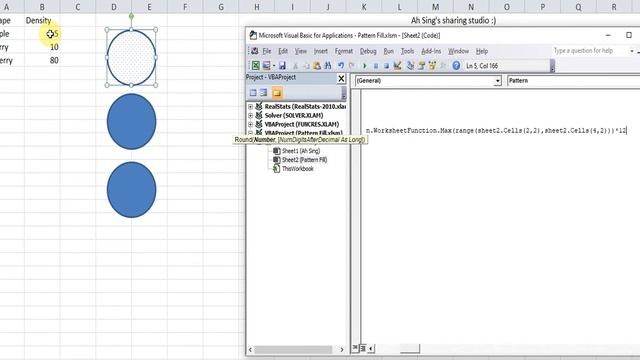Screen dimensions: 640x360
Task: Open the Properties Window icon
Action: pyautogui.click(x=421, y=65)
